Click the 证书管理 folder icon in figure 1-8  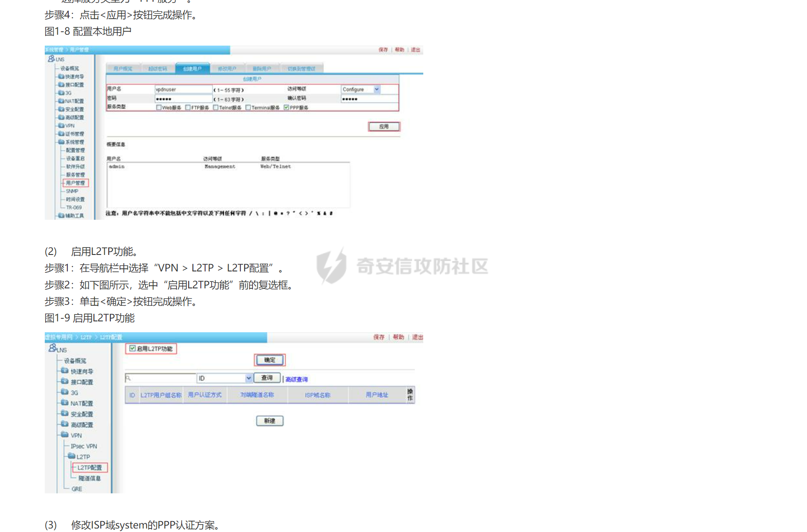point(61,134)
